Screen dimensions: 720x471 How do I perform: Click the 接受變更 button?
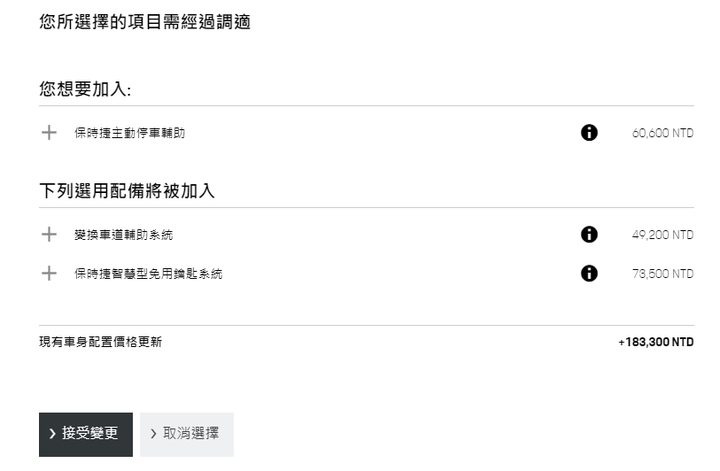click(x=86, y=434)
